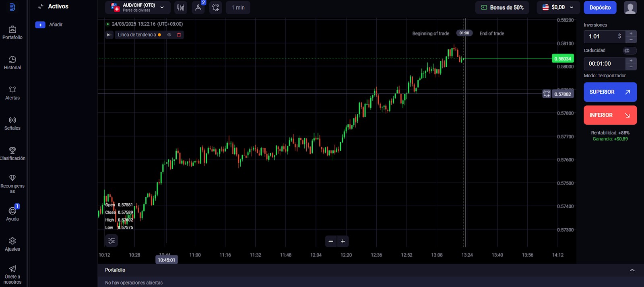
Task: Click the 10:45:01 crosshair time label
Action: point(167,260)
